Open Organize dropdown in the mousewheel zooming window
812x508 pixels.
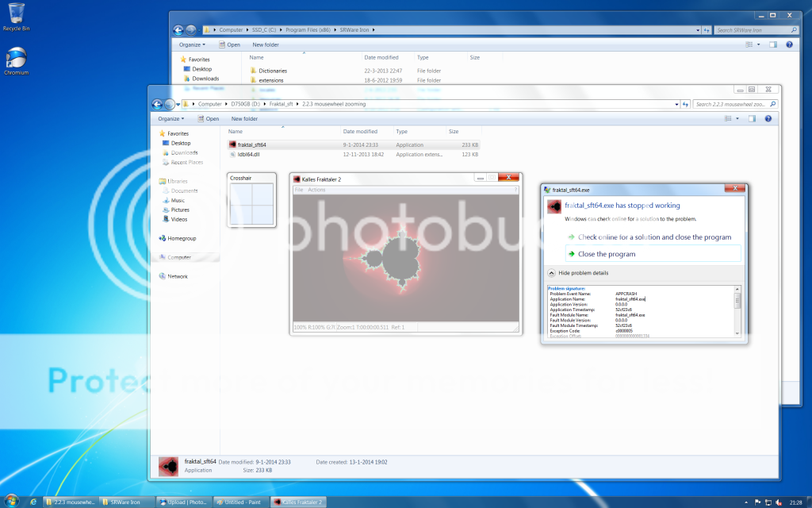[x=170, y=119]
